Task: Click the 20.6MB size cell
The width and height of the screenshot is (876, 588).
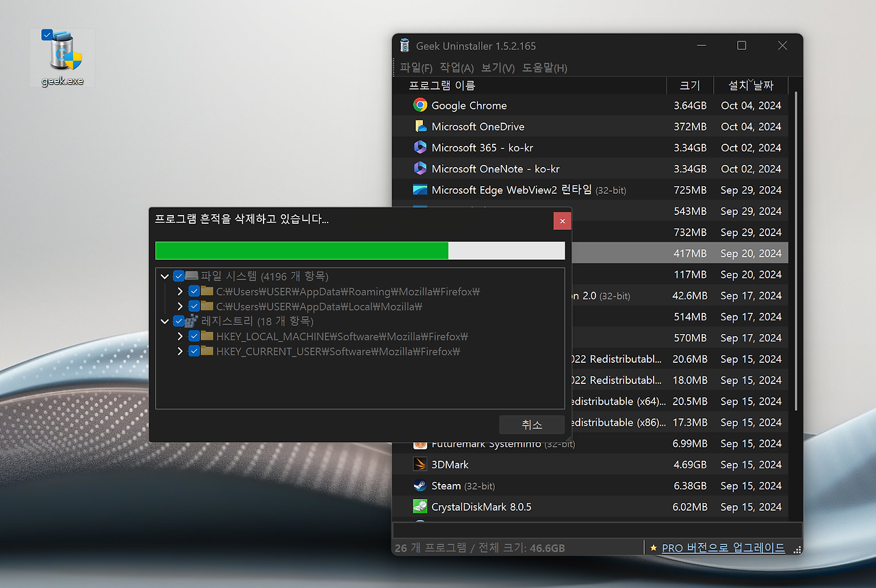Action: tap(690, 359)
